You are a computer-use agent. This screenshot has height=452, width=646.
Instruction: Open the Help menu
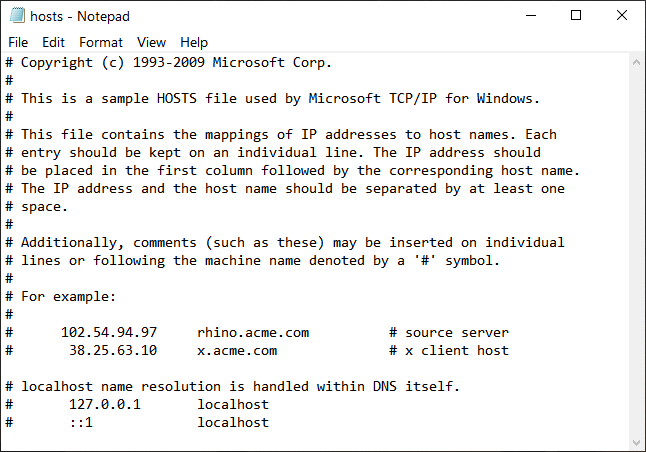tap(194, 42)
